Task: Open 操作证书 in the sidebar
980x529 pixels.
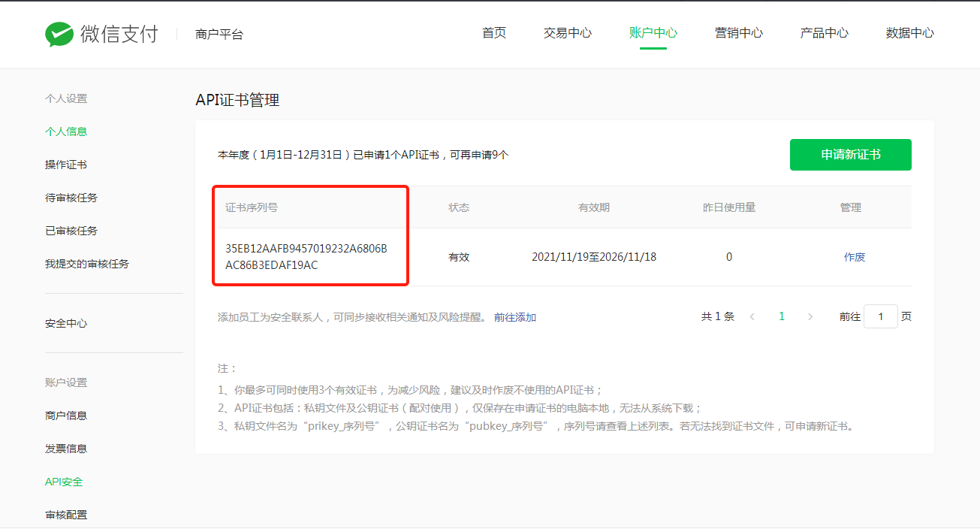Action: tap(66, 165)
